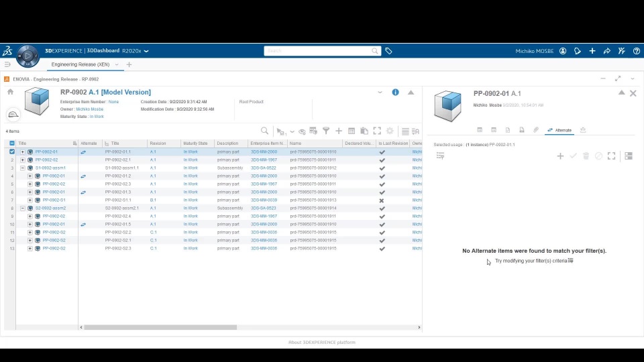This screenshot has width=644, height=362.
Task: Open 3DS-SA-0522 item number link
Action: [x=264, y=168]
